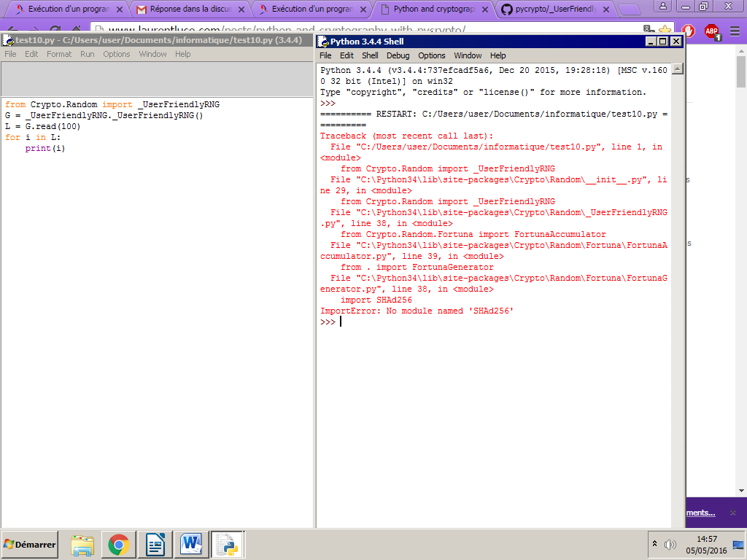Click the bookmark star icon

[665, 31]
